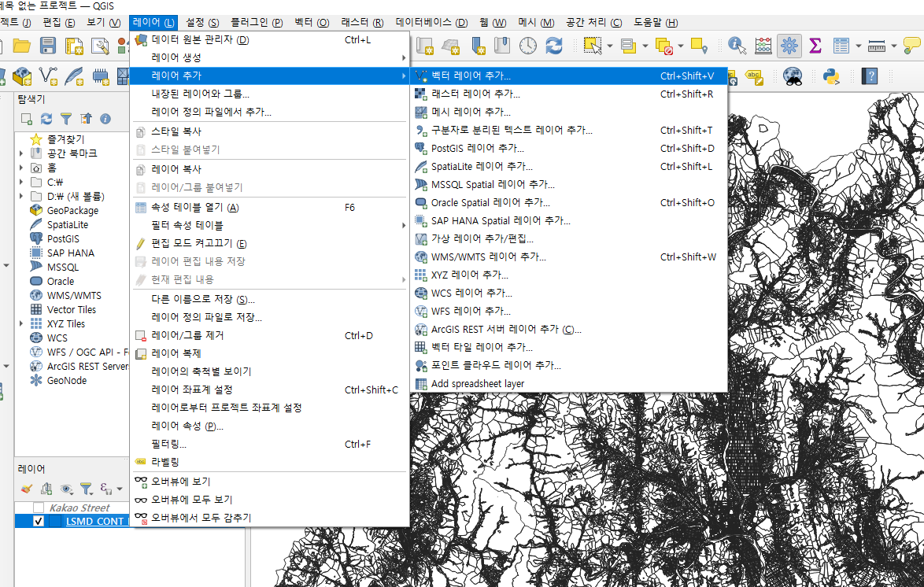Screen dimensions: 924x587
Task: Expand the 홈 tree node
Action: coord(21,168)
